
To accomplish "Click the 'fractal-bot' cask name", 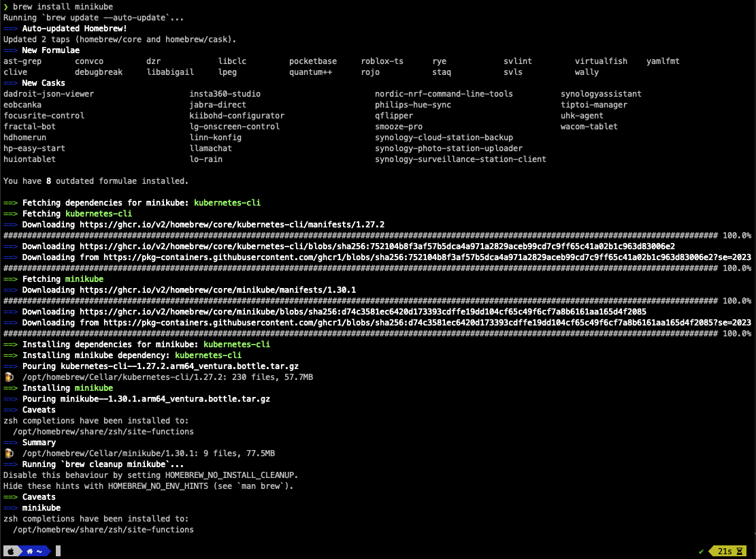I will click(29, 127).
